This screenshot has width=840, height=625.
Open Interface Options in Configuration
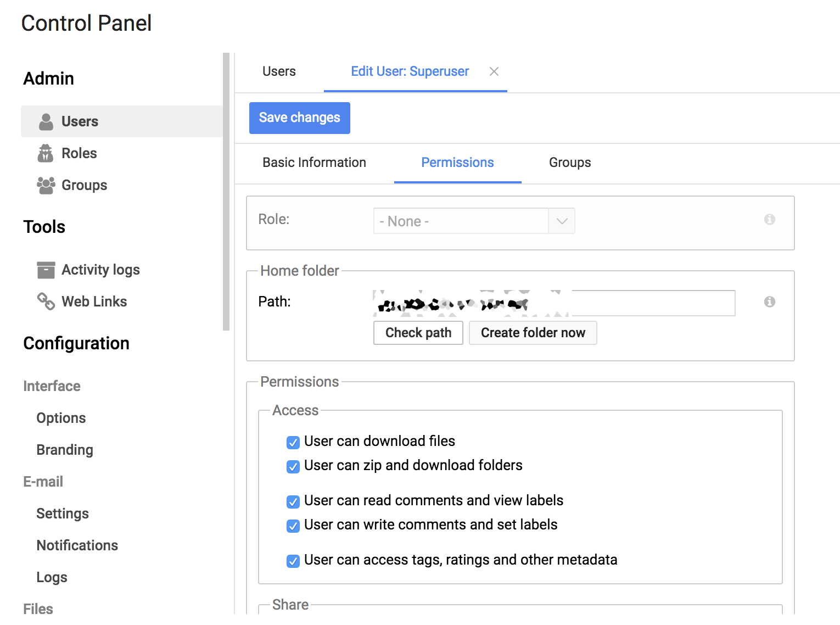coord(61,418)
